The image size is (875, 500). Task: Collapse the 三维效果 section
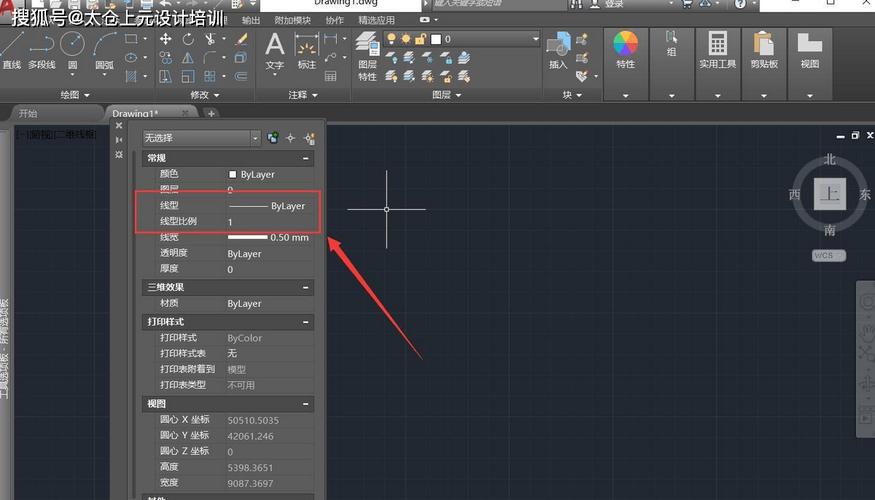[x=306, y=287]
